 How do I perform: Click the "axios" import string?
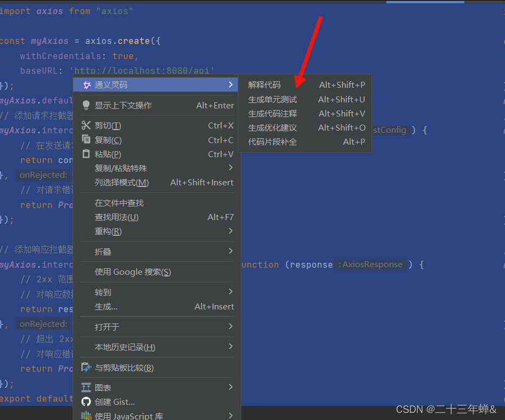(x=115, y=11)
